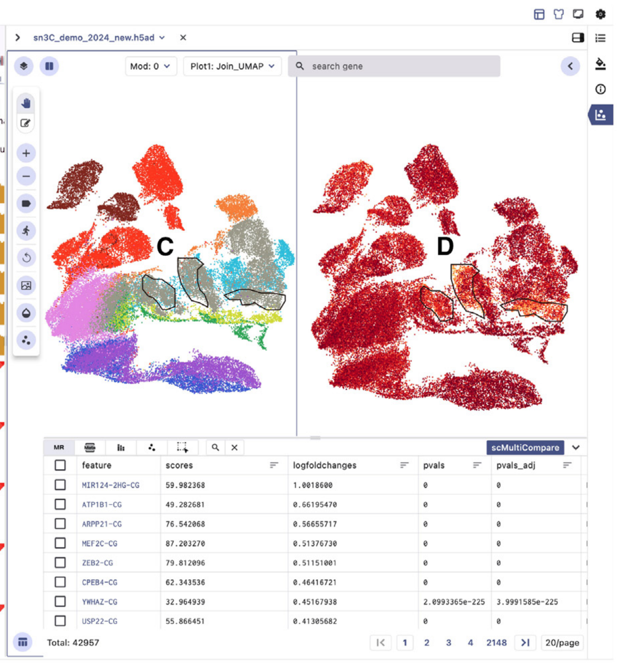This screenshot has height=672, width=618.
Task: Open the Mod: 0 dropdown
Action: coord(150,66)
